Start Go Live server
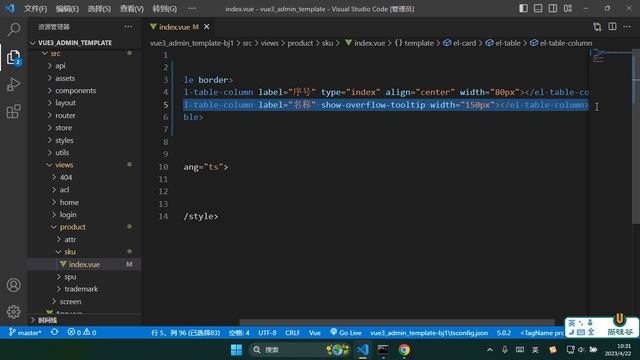Image resolution: width=640 pixels, height=360 pixels. click(346, 333)
